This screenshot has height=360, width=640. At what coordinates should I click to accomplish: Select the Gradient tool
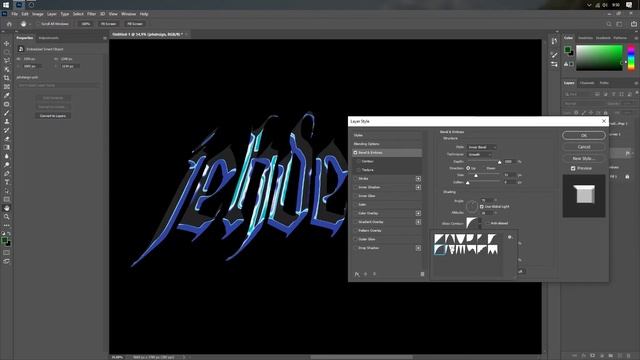click(7, 147)
